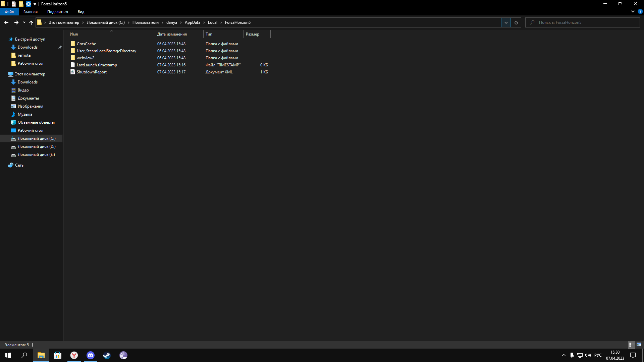
Task: Select Быстрый доступ in the sidebar
Action: click(30, 39)
